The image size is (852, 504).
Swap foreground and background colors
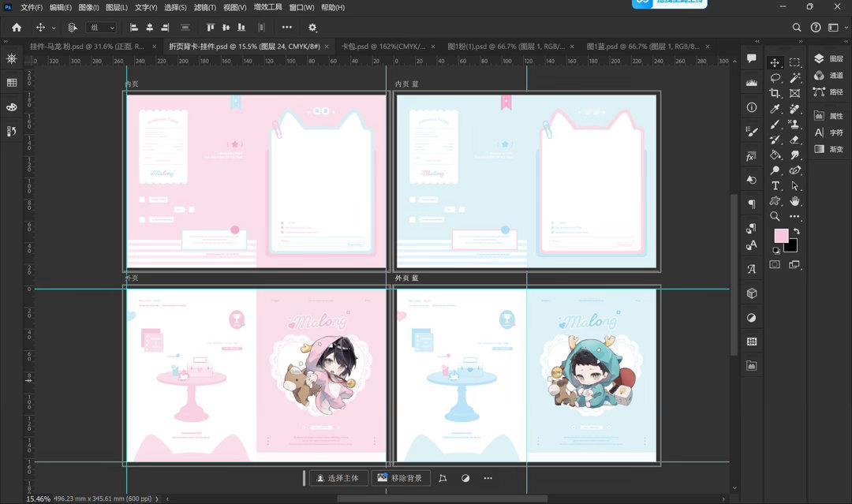pyautogui.click(x=796, y=231)
